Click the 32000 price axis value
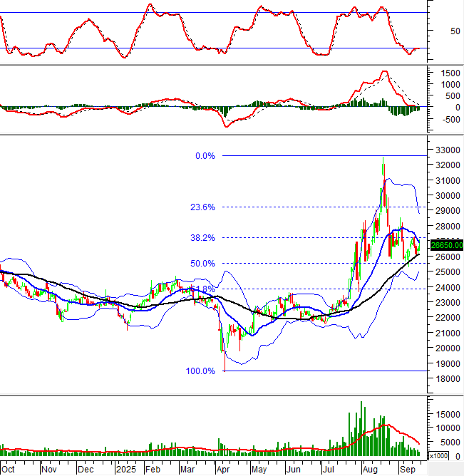 (x=448, y=165)
